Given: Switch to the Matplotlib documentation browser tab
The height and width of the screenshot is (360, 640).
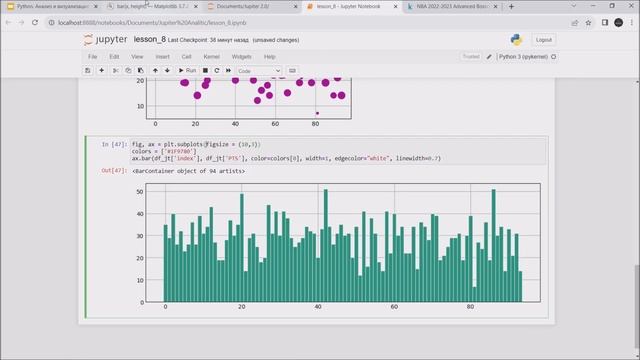Looking at the screenshot, I should (152, 7).
